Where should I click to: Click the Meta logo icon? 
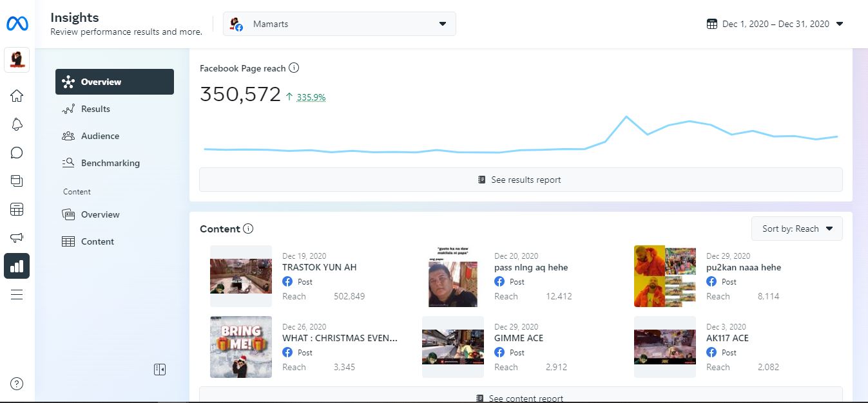17,24
